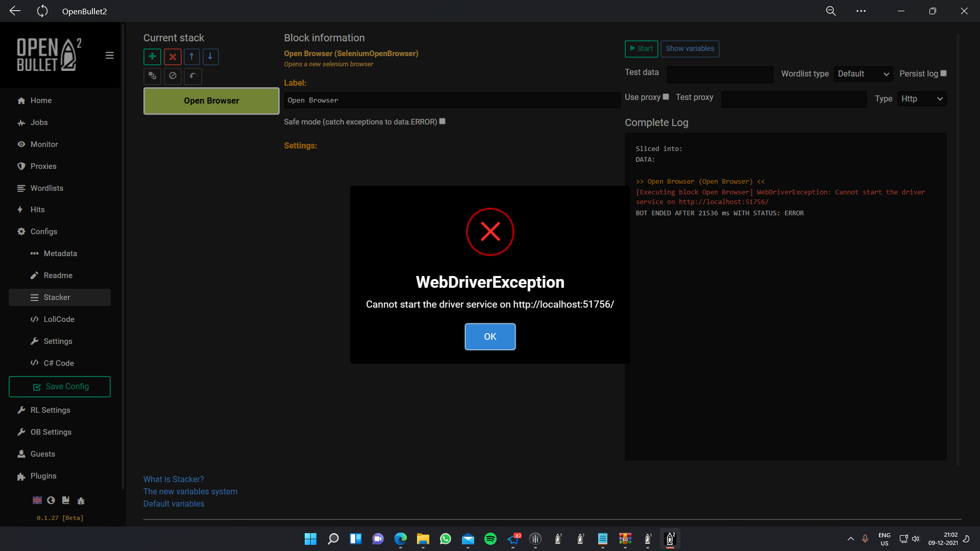Add a new block to the stack

point(152,57)
